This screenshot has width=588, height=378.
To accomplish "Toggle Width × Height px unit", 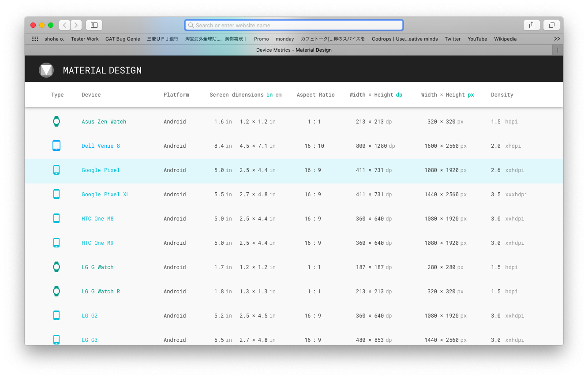I will coord(471,95).
